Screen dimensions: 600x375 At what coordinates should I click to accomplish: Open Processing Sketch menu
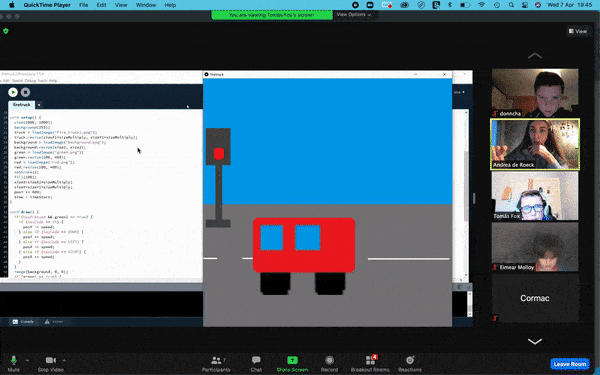[17, 81]
